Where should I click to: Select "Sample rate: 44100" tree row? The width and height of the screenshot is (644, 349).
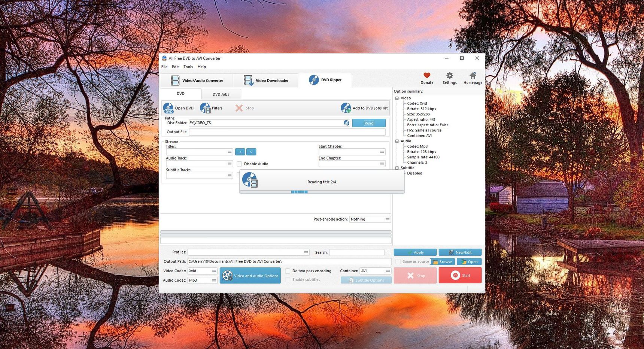[423, 157]
